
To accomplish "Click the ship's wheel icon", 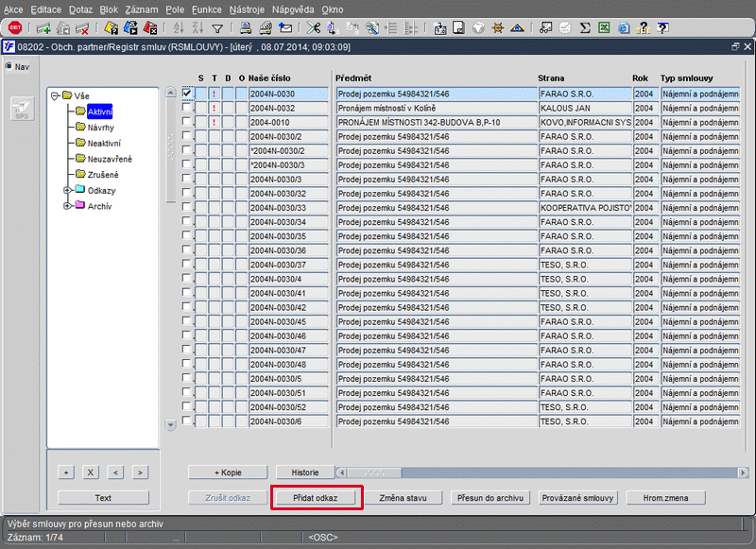I will coord(498,28).
